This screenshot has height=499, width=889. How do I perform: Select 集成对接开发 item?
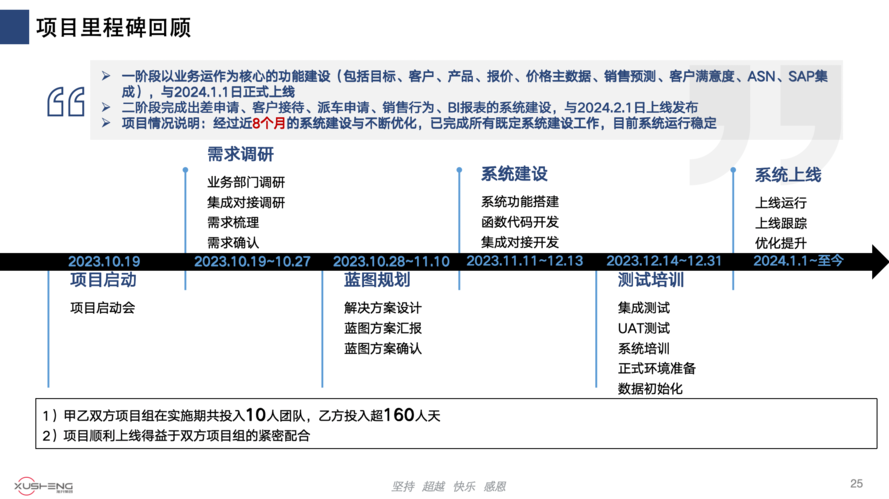pos(520,242)
